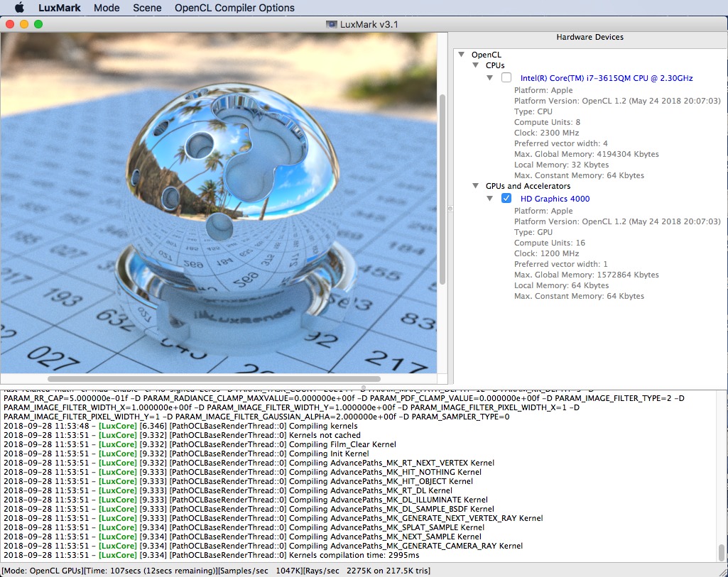Select 'Clock: 2300 MHz' row

(x=546, y=133)
